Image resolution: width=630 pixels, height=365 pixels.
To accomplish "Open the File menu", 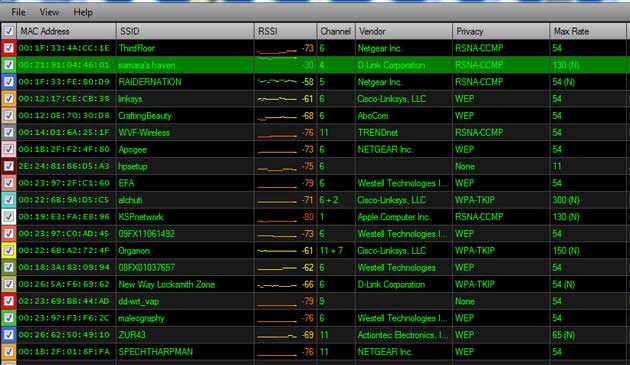I will click(x=18, y=12).
